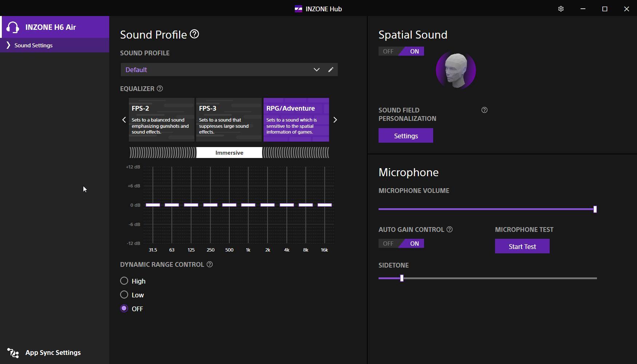Turn Spatial Sound off
637x364 pixels.
388,51
